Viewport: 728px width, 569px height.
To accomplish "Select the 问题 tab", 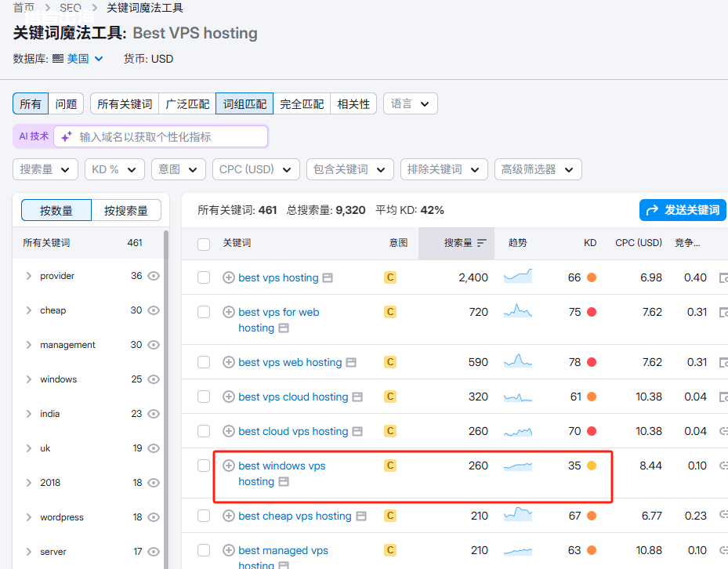I will pyautogui.click(x=67, y=103).
